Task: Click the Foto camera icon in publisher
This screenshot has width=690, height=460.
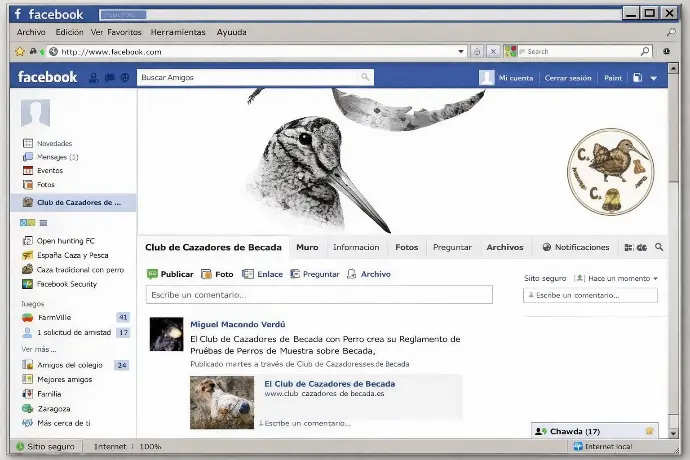Action: point(206,274)
